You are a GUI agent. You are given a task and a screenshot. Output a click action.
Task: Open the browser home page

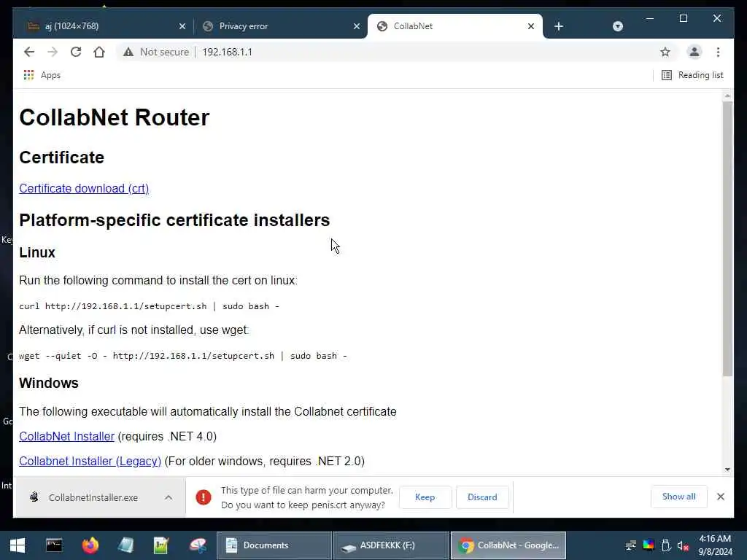pyautogui.click(x=99, y=52)
